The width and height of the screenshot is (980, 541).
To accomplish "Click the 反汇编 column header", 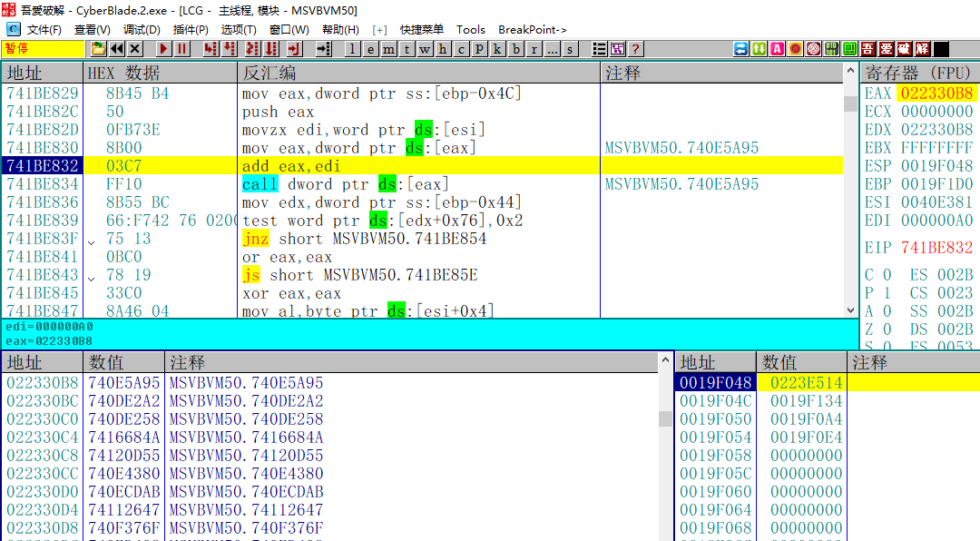I will 418,73.
